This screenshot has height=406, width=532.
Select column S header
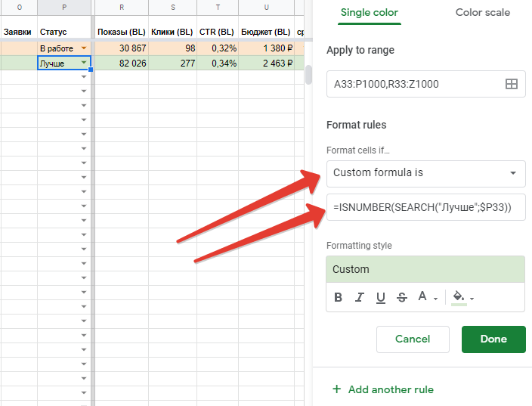pos(173,8)
